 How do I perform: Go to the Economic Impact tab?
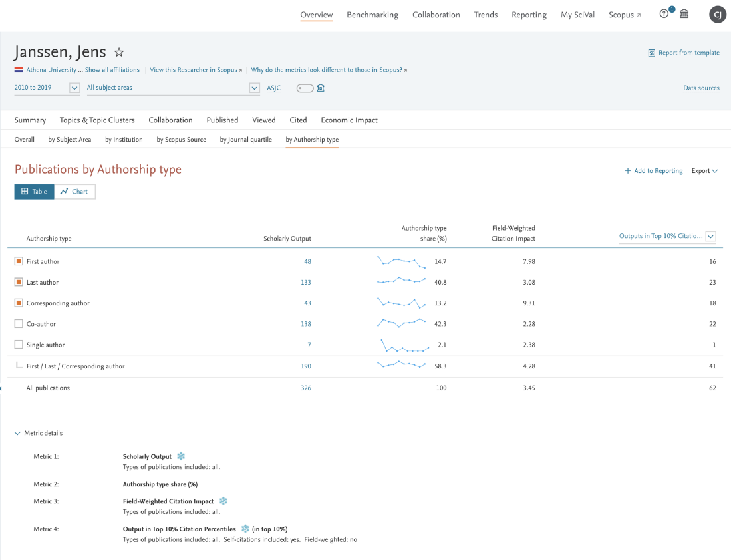349,120
